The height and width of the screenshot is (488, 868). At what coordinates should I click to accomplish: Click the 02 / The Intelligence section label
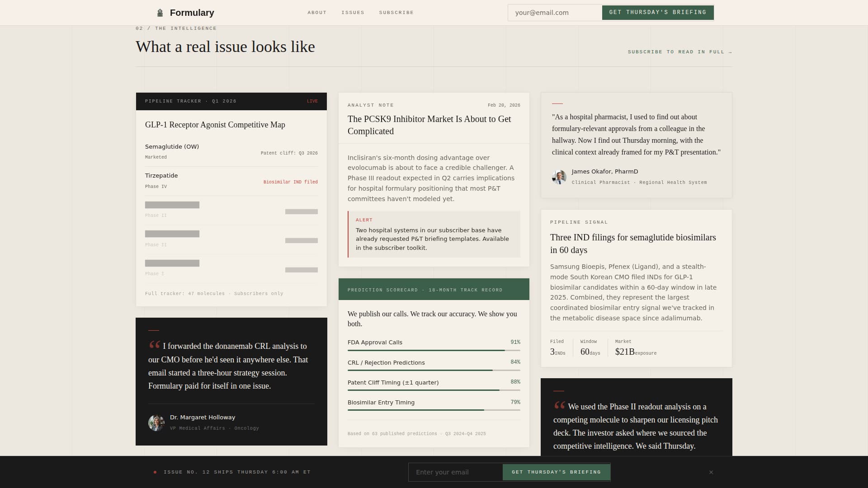pos(176,28)
